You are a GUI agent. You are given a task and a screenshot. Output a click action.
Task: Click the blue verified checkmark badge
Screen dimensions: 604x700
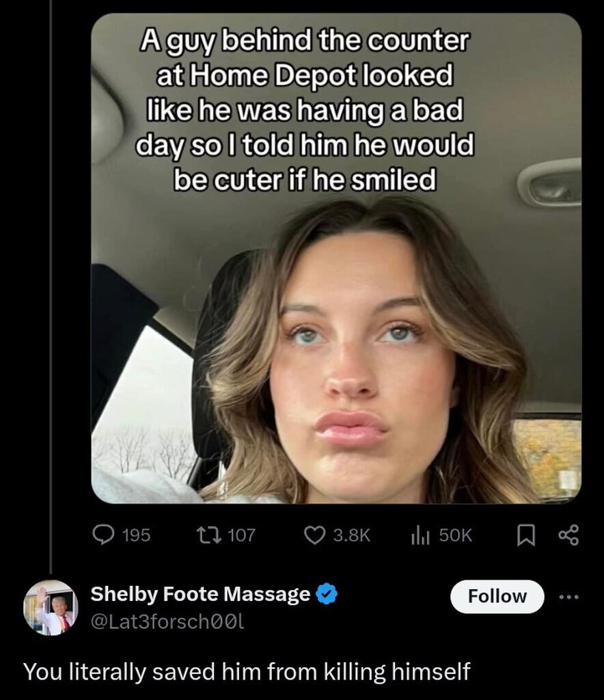click(x=329, y=595)
